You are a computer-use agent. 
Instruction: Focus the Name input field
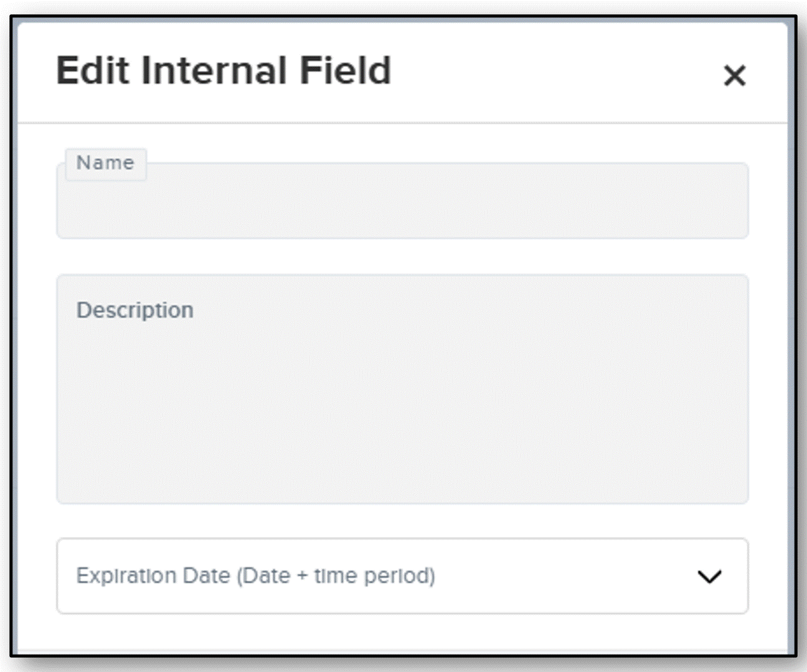tap(402, 200)
